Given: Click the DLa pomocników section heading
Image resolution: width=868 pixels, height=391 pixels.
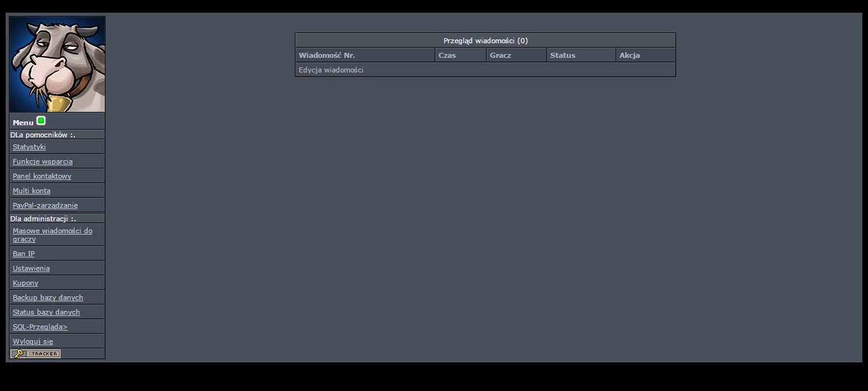Looking at the screenshot, I should pyautogui.click(x=43, y=135).
